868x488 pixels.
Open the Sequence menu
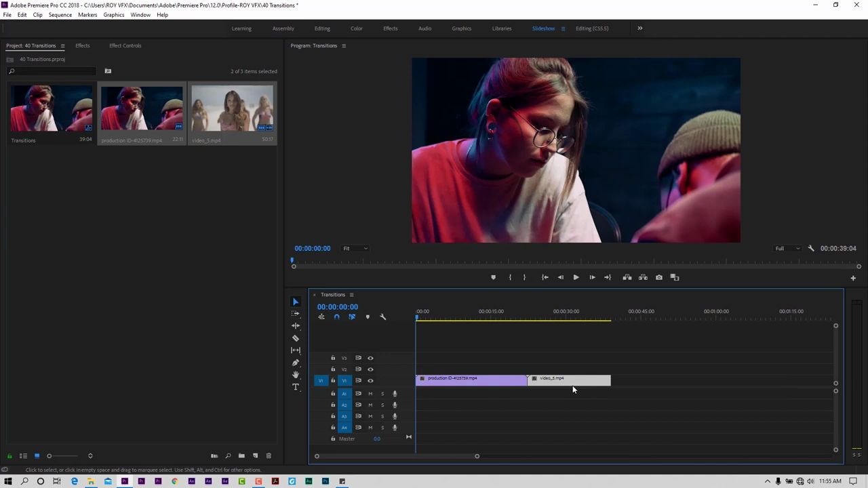pos(60,15)
